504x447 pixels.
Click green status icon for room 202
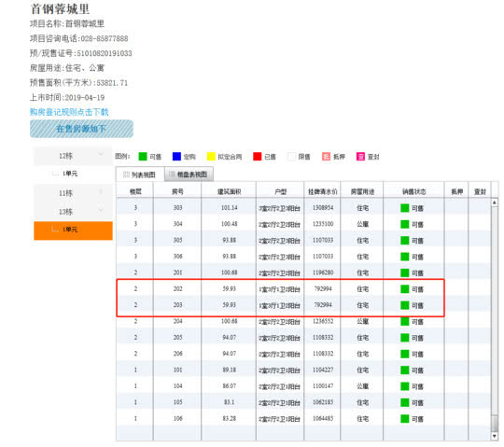[405, 289]
